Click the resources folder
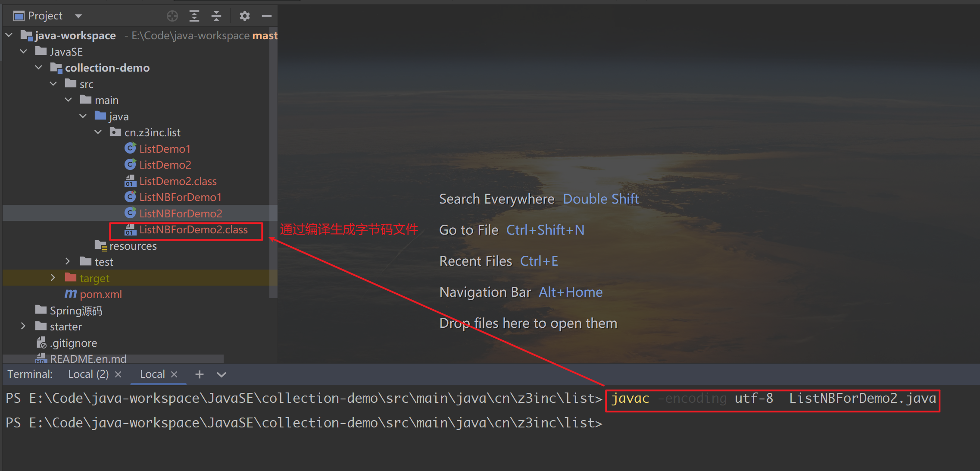980x471 pixels. tap(133, 246)
